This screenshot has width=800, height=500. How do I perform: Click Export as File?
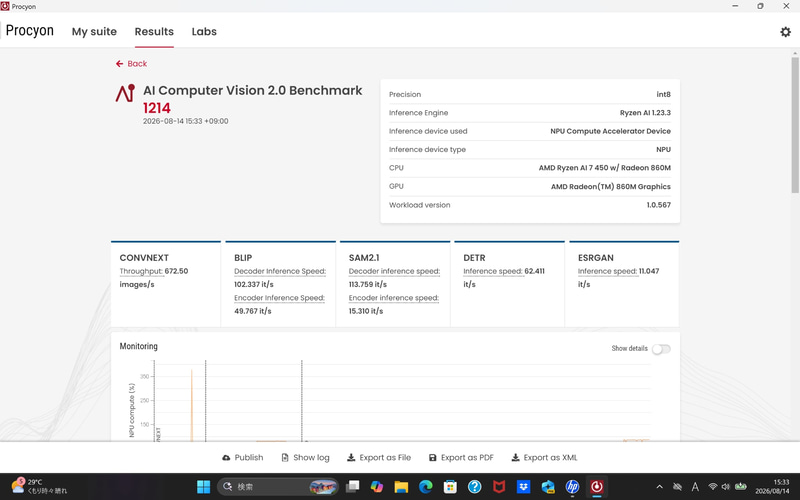(379, 458)
